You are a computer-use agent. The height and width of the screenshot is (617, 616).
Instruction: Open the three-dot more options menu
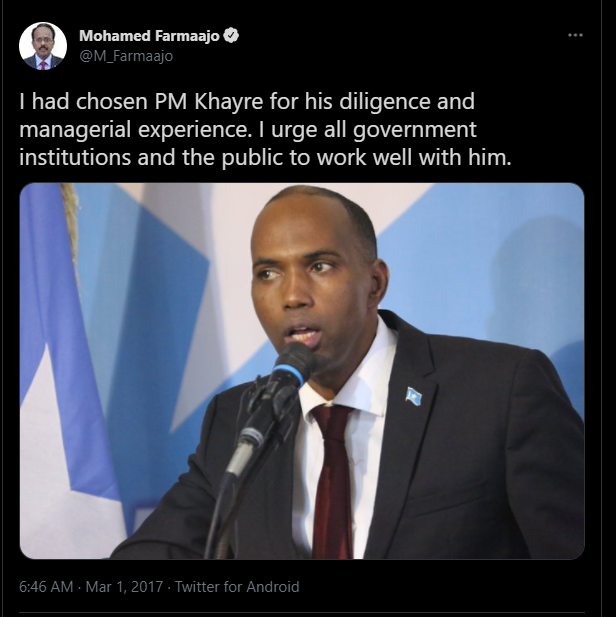tap(575, 35)
